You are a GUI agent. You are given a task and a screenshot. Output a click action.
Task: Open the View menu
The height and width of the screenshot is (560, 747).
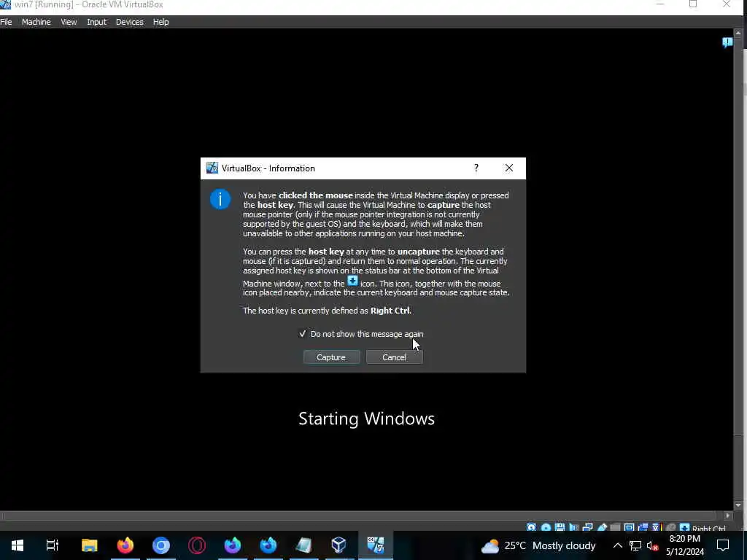tap(69, 22)
